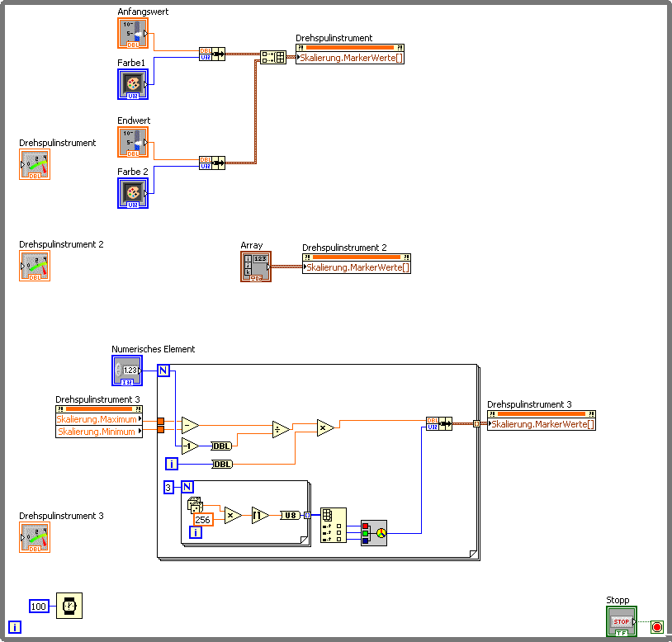Select Skalierung.Minimum property entry
This screenshot has height=642, width=672.
pos(99,432)
